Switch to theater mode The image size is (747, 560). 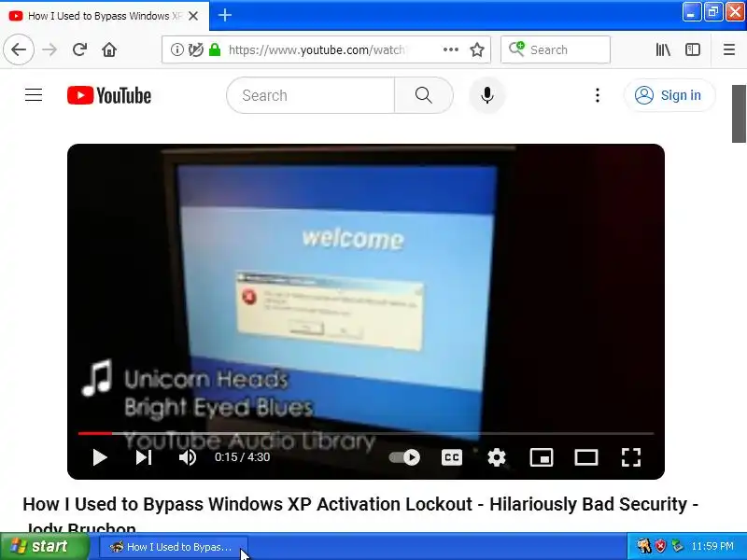586,457
